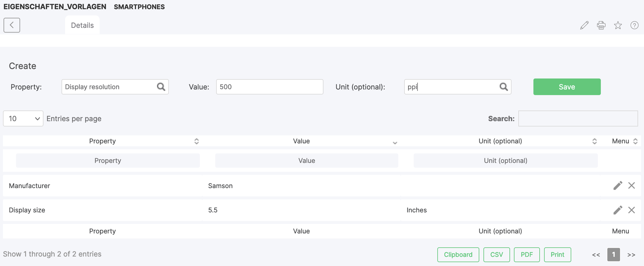Delete the Manufacturer row

pyautogui.click(x=632, y=186)
